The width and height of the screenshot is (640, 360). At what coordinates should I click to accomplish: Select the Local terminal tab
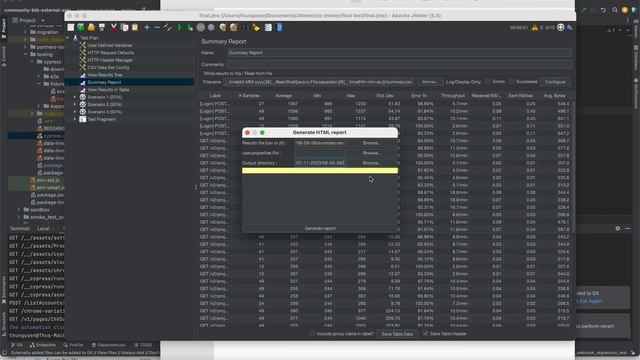pyautogui.click(x=43, y=229)
